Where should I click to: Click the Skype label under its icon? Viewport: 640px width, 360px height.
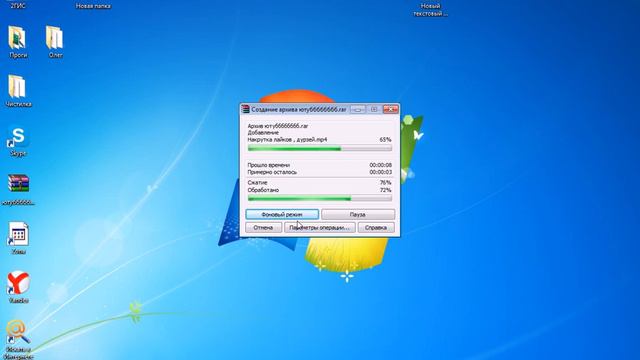click(18, 153)
